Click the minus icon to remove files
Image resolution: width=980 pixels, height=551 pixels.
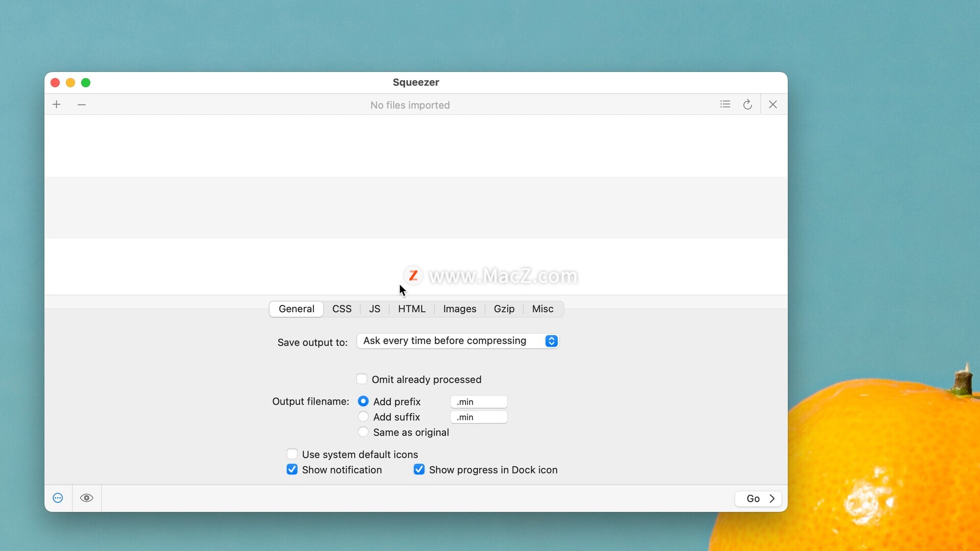82,105
